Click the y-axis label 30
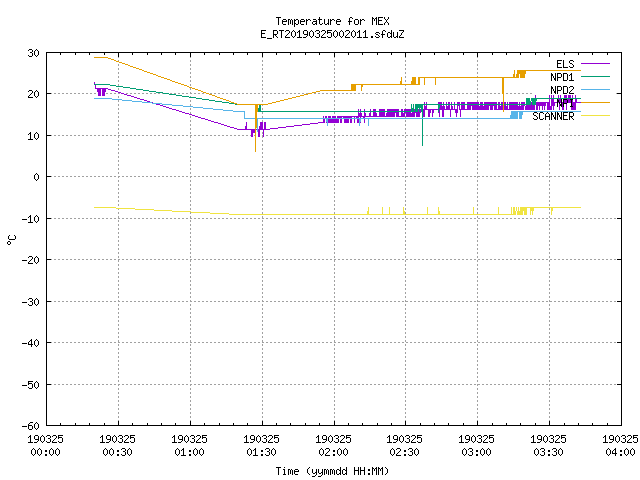 click(33, 53)
